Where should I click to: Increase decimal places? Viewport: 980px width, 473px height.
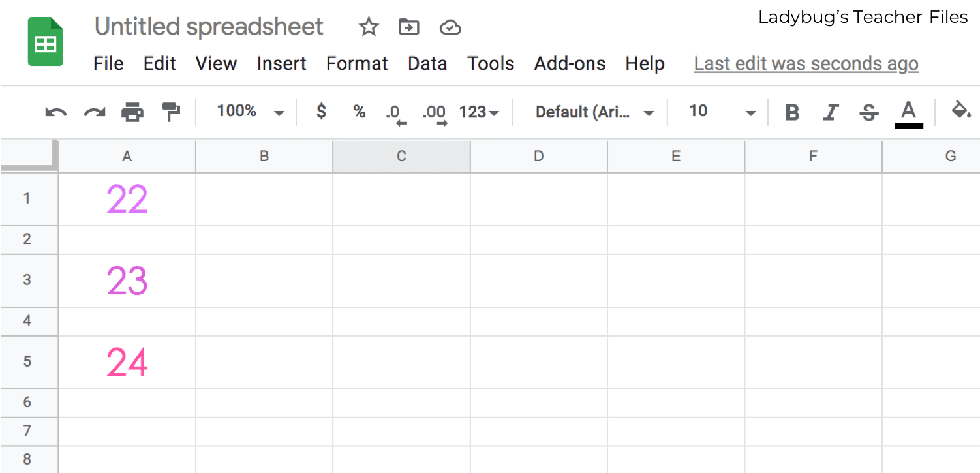(435, 114)
